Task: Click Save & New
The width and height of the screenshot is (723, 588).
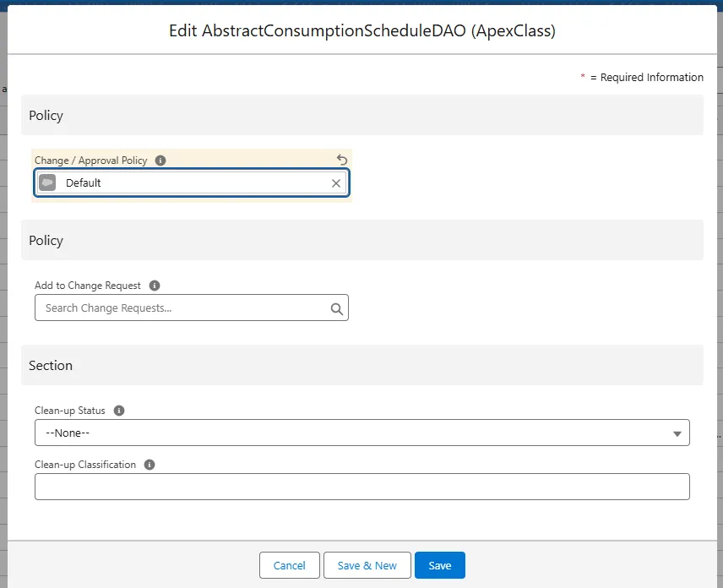Action: [367, 565]
